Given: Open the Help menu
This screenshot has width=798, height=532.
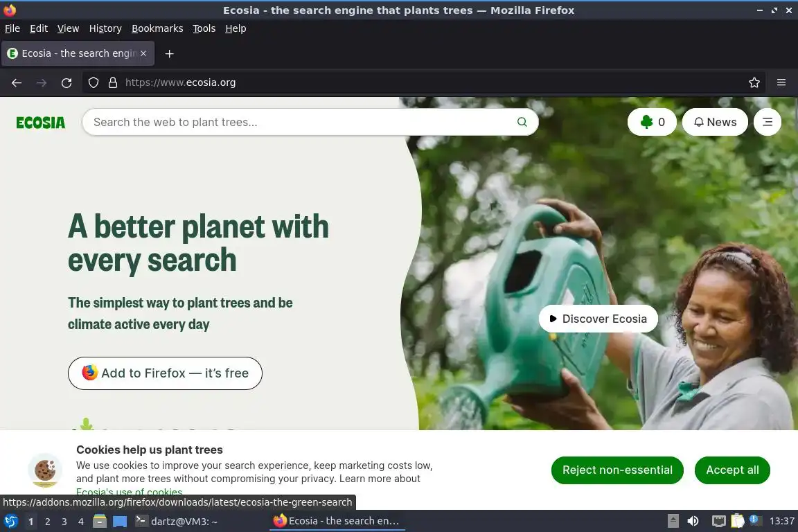Looking at the screenshot, I should 236,28.
